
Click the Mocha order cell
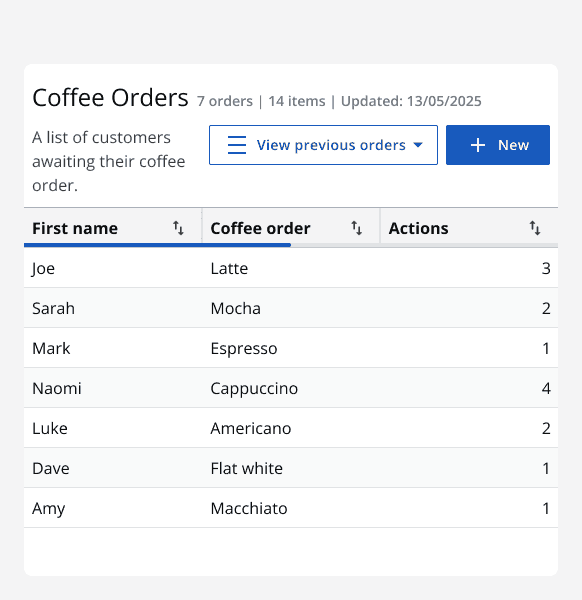point(291,308)
